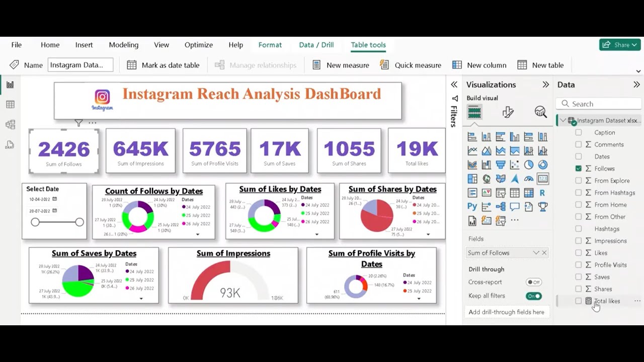The image size is (644, 362).
Task: Collapse the Visualizations pane chevrons
Action: [x=545, y=85]
